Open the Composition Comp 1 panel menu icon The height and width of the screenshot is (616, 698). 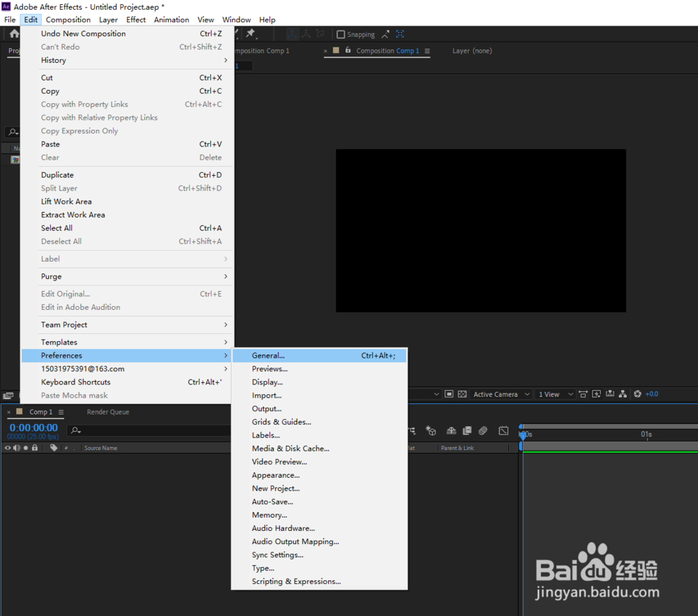pyautogui.click(x=427, y=51)
